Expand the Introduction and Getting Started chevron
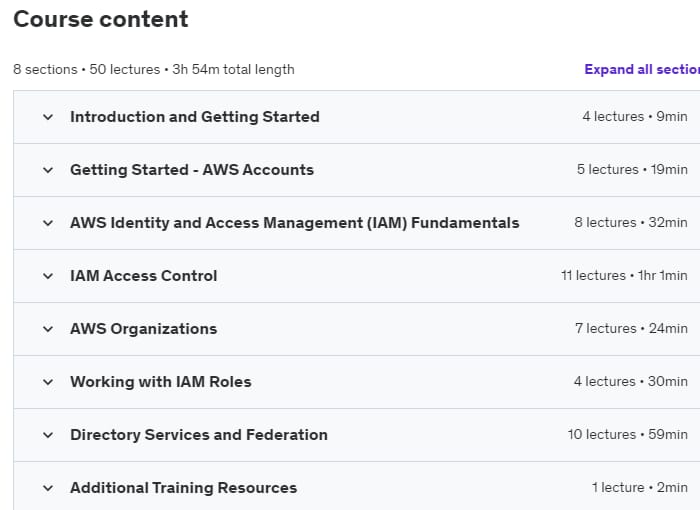This screenshot has width=700, height=510. (48, 117)
